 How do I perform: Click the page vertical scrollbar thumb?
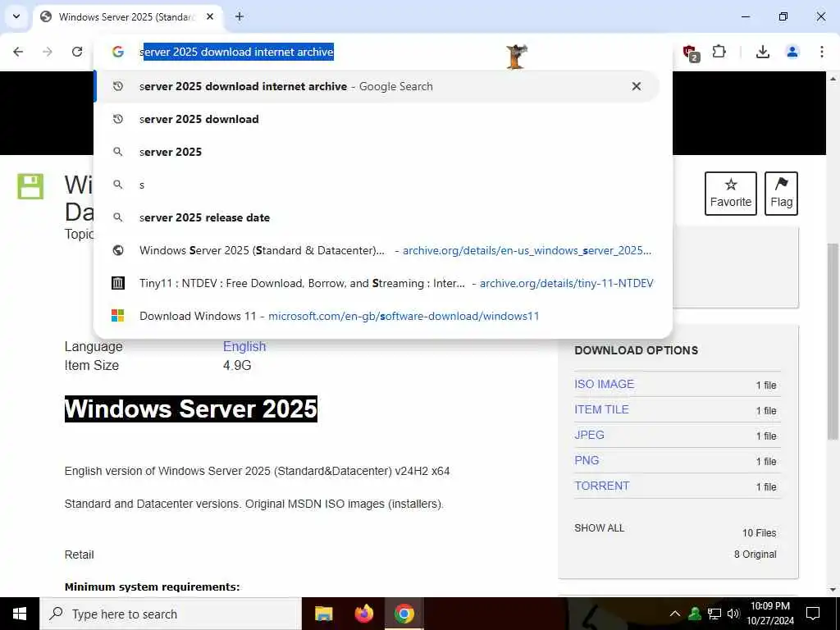pyautogui.click(x=833, y=340)
